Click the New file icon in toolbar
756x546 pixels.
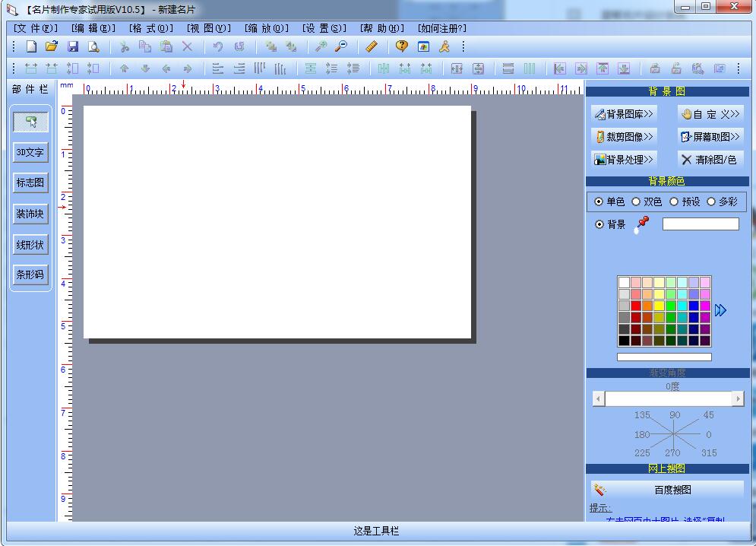point(31,46)
